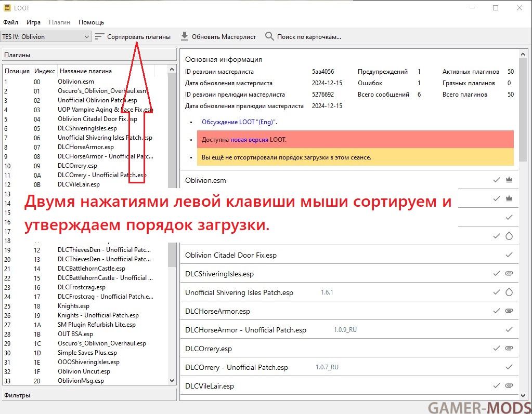Click the paperclip icon on the DLCVileLair.esp card
Screen dimensions: 532x414
[509, 385]
